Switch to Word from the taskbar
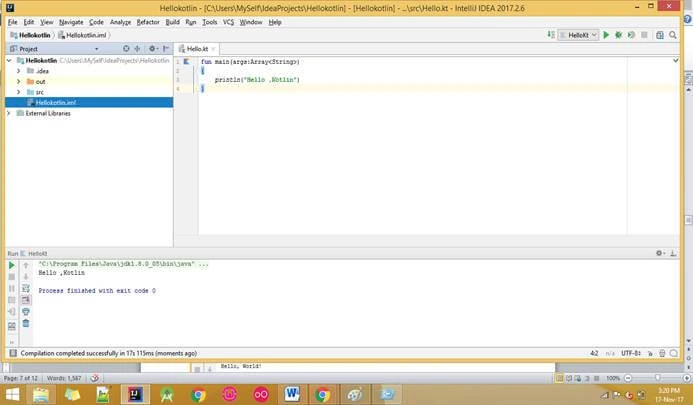The width and height of the screenshot is (693, 405). (x=292, y=394)
